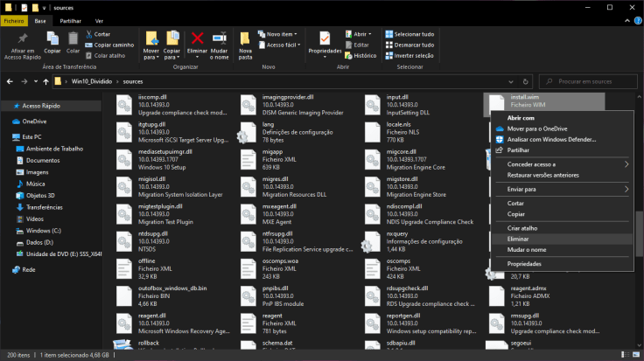This screenshot has width=644, height=361.
Task: Click the up-arrow navigation button
Action: pyautogui.click(x=45, y=81)
